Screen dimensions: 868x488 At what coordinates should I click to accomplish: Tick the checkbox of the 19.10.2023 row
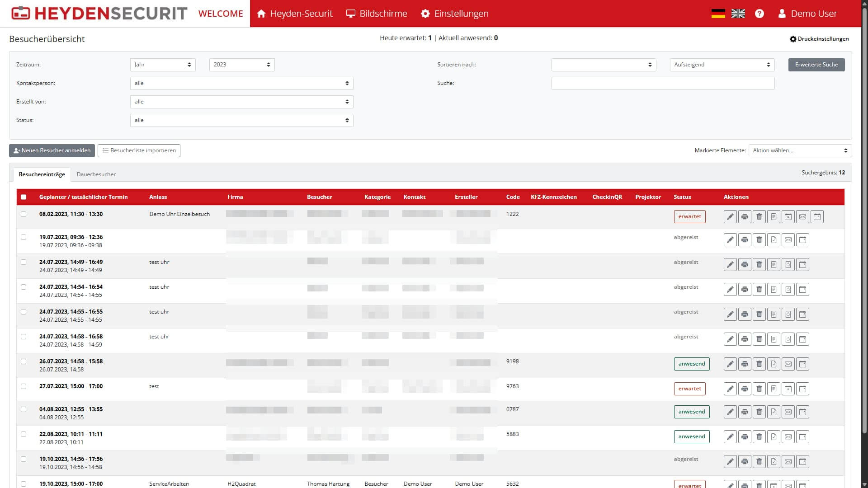24,459
